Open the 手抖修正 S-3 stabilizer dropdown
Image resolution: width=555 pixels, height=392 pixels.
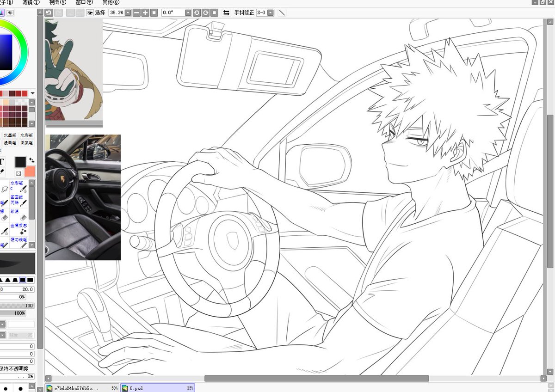(x=271, y=12)
